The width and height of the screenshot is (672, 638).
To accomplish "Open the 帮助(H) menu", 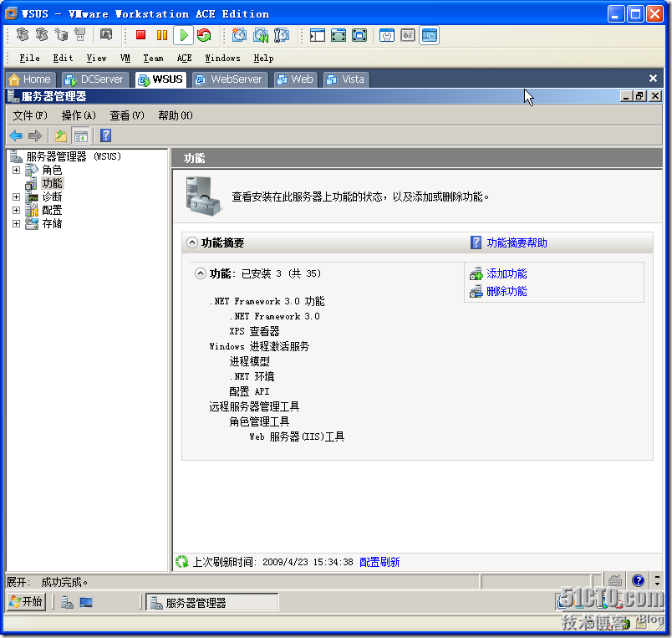I will click(176, 115).
